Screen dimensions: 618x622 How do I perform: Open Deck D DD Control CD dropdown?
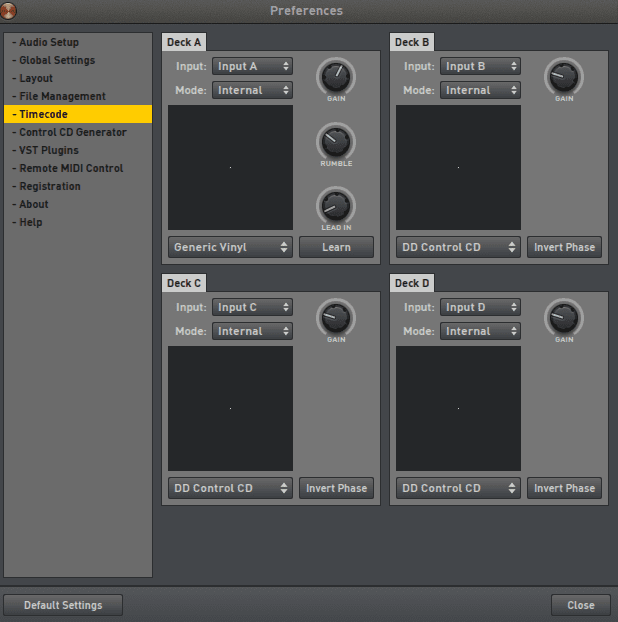(x=458, y=488)
